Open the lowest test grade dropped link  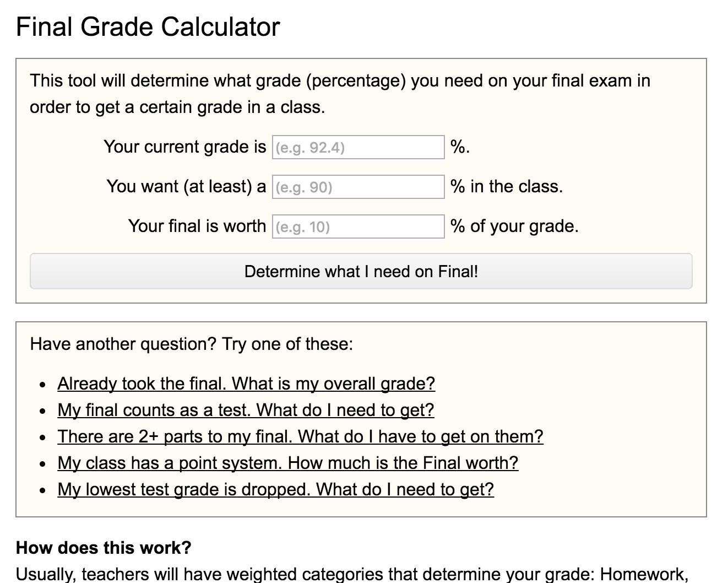tap(275, 489)
